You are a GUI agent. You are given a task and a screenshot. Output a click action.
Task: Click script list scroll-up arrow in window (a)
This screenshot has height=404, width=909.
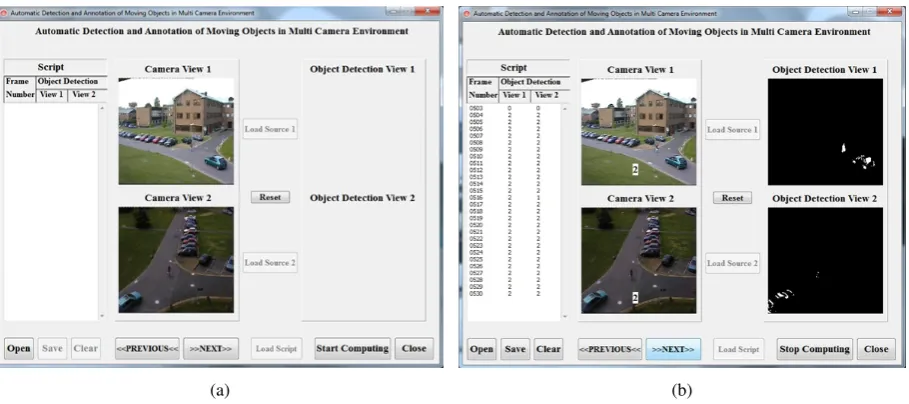pyautogui.click(x=102, y=107)
